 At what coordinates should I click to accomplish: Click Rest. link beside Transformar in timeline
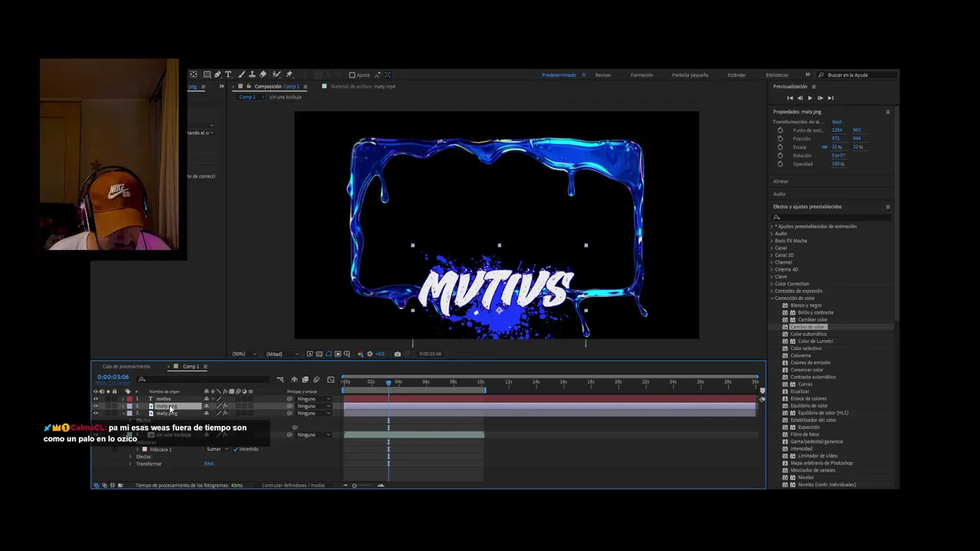[209, 464]
